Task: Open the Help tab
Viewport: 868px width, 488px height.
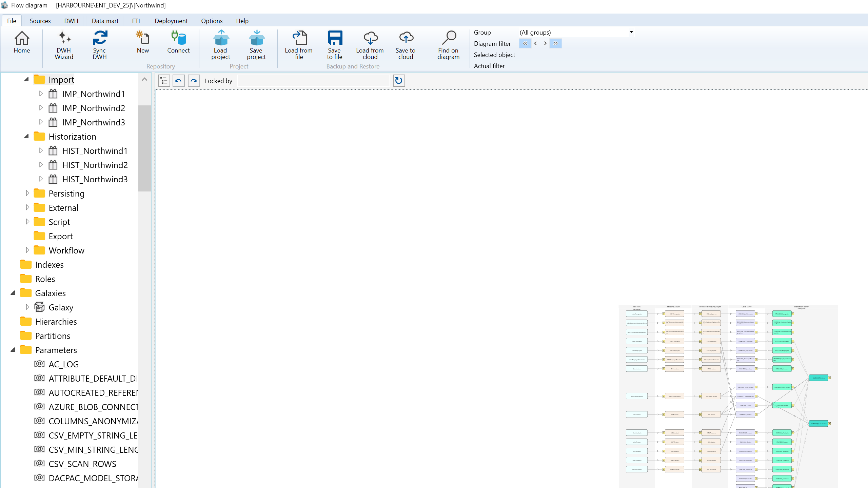Action: pos(242,21)
